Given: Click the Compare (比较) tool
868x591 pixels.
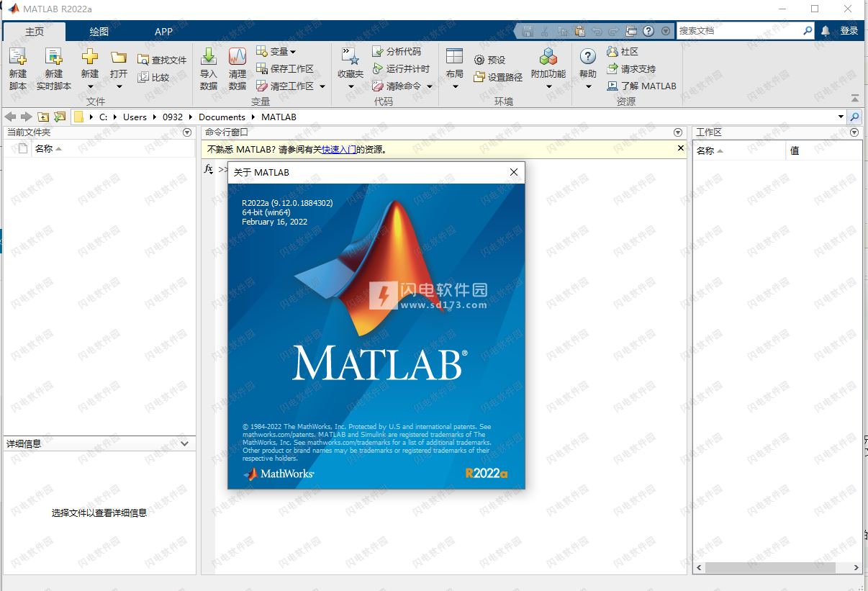Looking at the screenshot, I should point(154,77).
